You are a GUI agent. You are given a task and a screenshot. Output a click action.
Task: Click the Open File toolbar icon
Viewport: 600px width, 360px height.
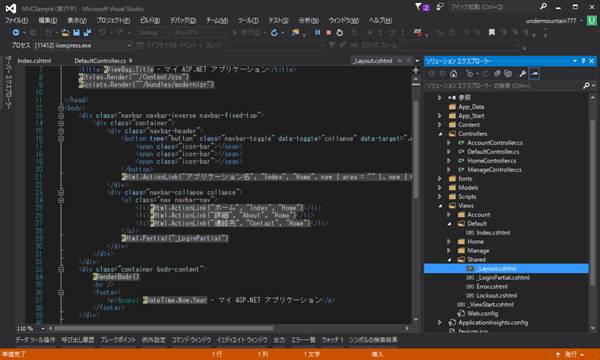66,33
